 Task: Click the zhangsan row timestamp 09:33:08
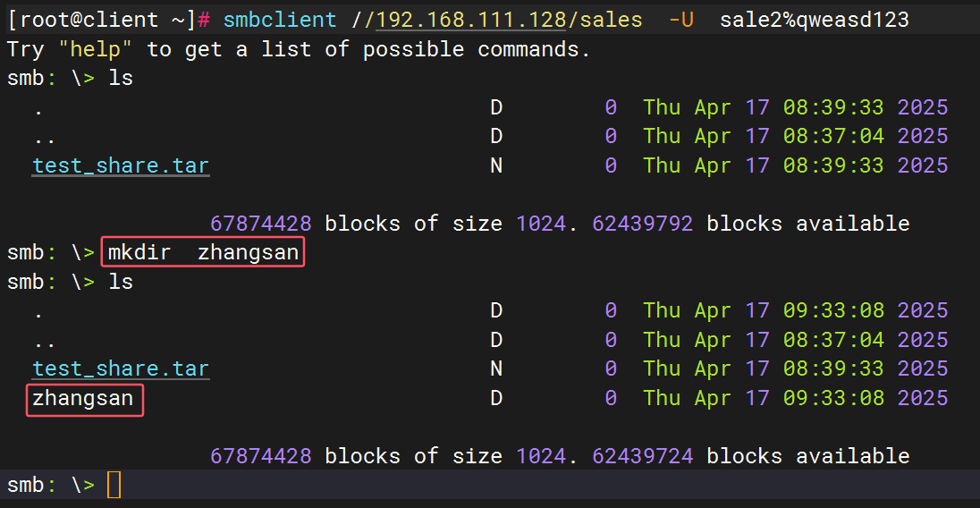tap(833, 398)
